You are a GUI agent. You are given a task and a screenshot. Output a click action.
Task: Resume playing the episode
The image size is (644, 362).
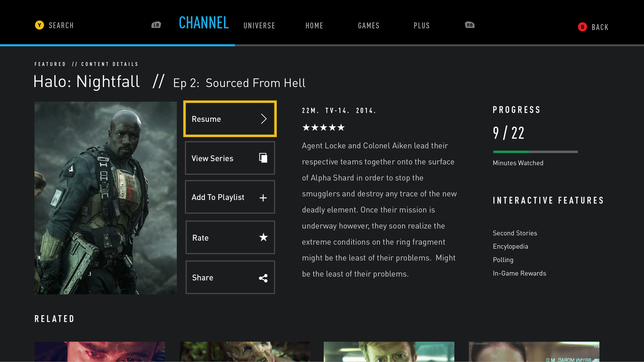click(230, 119)
